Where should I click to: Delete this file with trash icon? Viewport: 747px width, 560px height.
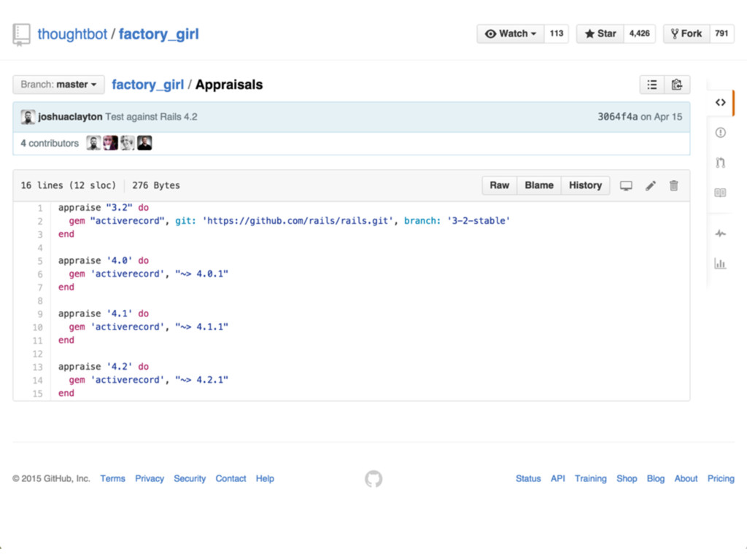point(673,186)
